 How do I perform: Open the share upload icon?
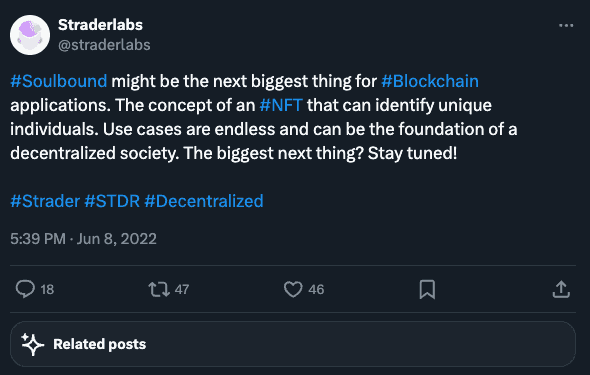(x=561, y=289)
